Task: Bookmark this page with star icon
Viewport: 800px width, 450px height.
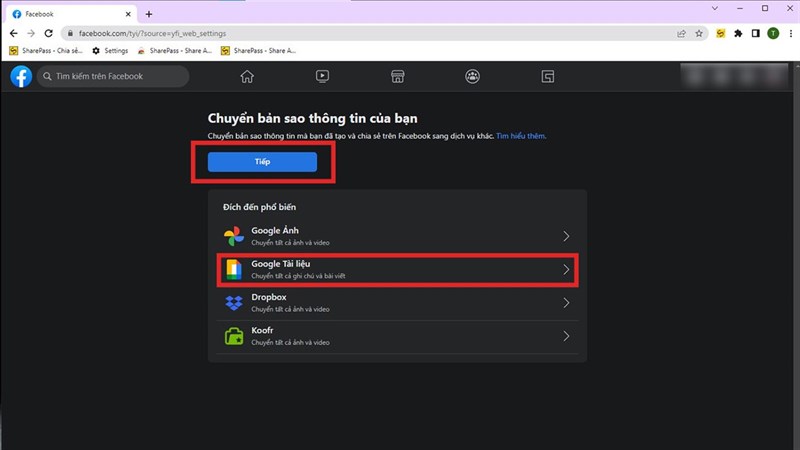Action: tap(699, 34)
